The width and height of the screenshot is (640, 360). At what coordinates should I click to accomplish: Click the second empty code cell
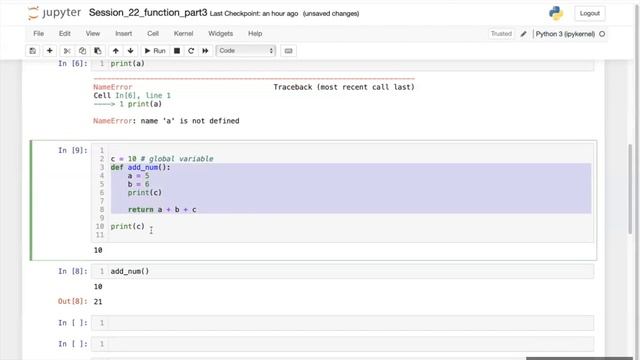[x=342, y=344]
